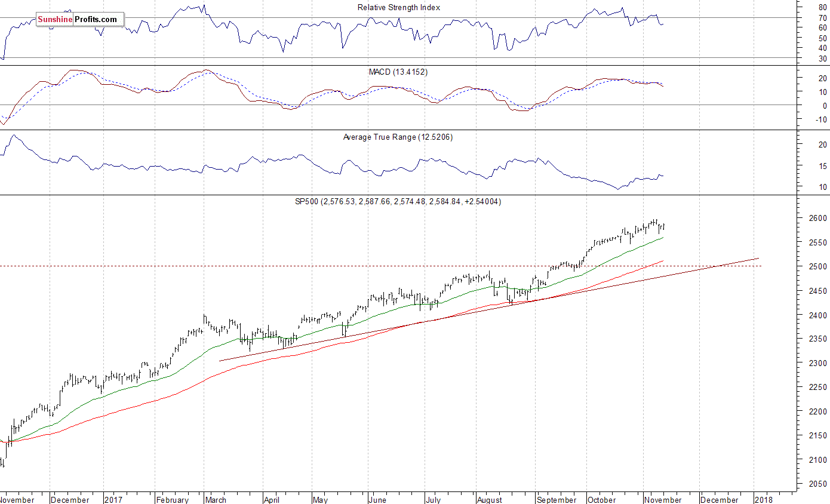The width and height of the screenshot is (830, 504).
Task: Click the 'September' month label
Action: click(x=557, y=500)
